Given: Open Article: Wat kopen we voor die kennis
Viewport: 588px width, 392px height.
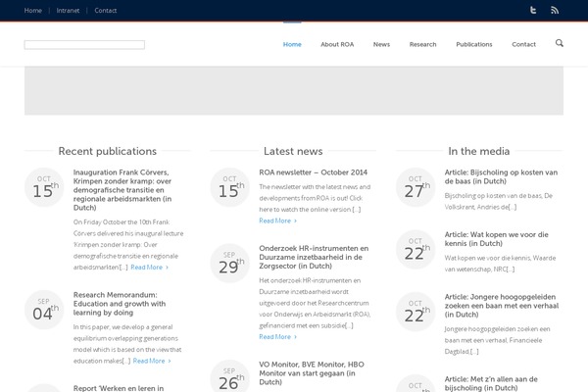Looking at the screenshot, I should click(497, 239).
